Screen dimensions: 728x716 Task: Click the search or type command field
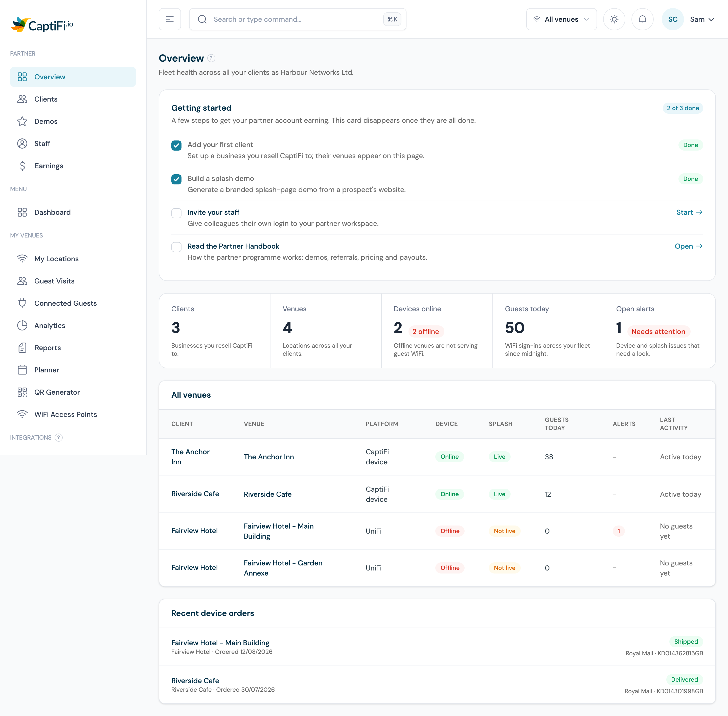coord(297,19)
